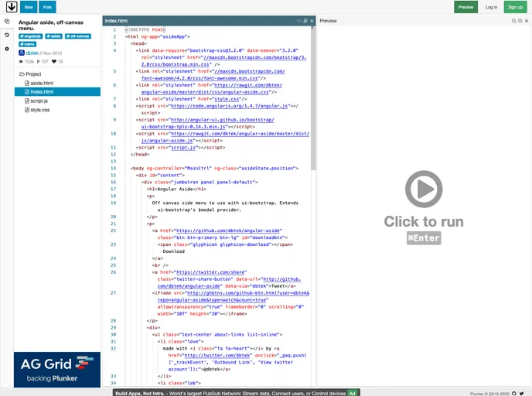The image size is (532, 396).
Task: Click the Sign up button
Action: pyautogui.click(x=515, y=7)
